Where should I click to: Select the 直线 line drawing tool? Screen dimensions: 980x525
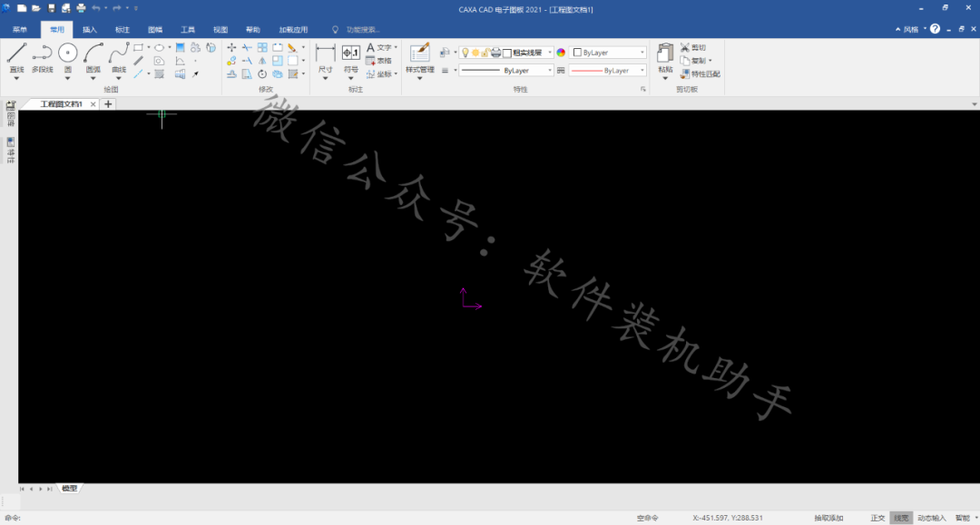tap(16, 57)
